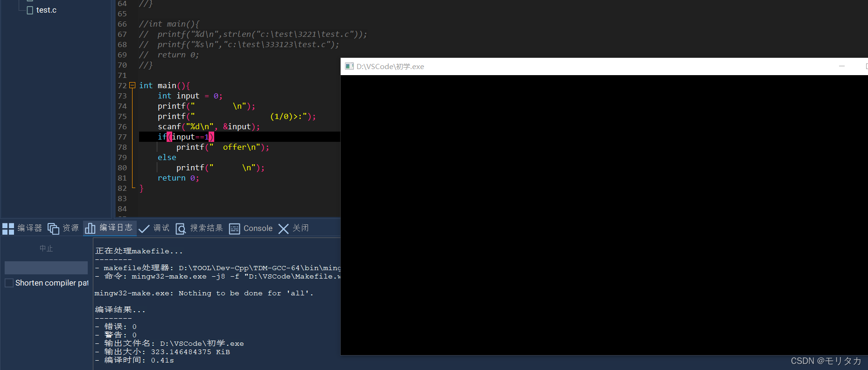Click the else keyword on line 79
868x370 pixels.
pyautogui.click(x=167, y=157)
